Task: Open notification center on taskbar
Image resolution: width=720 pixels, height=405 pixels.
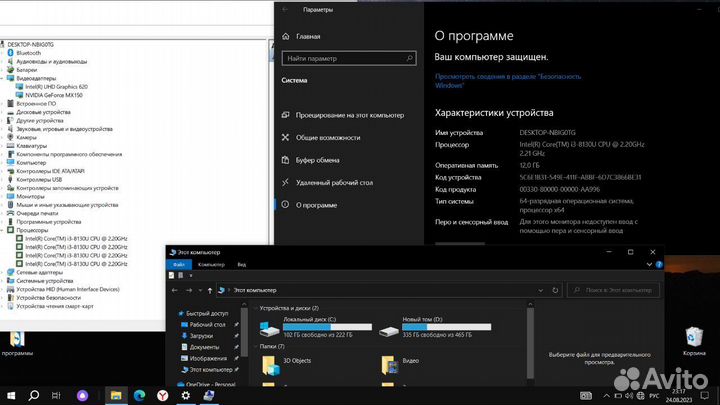Action: coord(705,395)
